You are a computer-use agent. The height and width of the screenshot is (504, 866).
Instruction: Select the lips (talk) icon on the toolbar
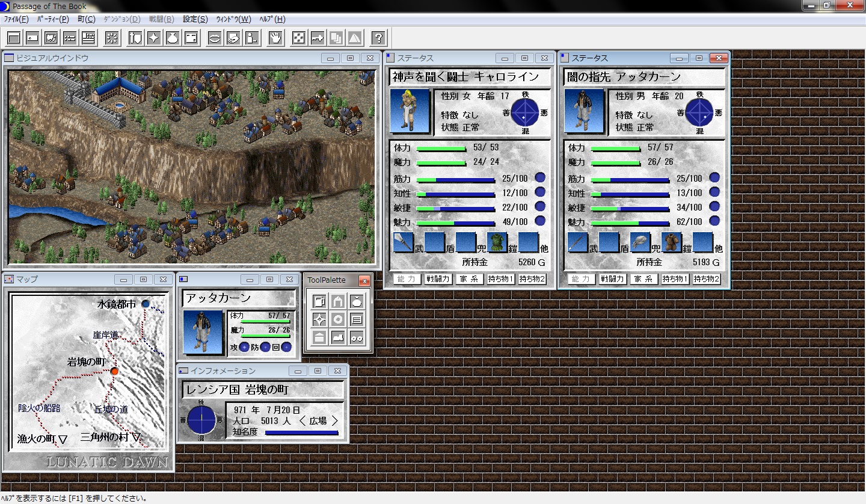pos(215,37)
